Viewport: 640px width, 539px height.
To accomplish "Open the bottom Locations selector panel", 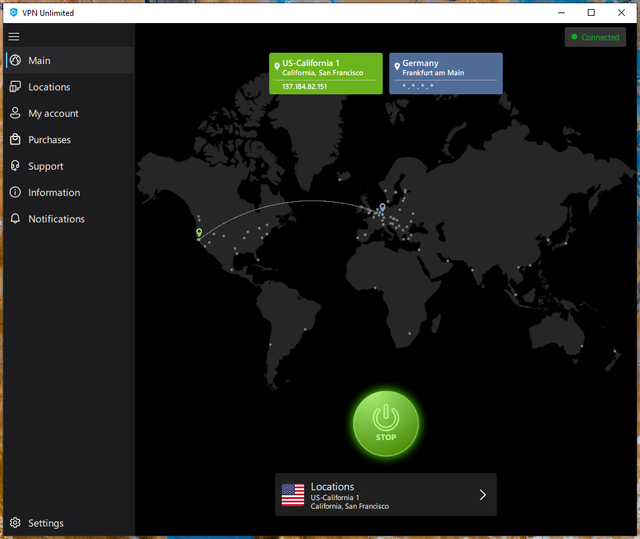I will tap(386, 495).
